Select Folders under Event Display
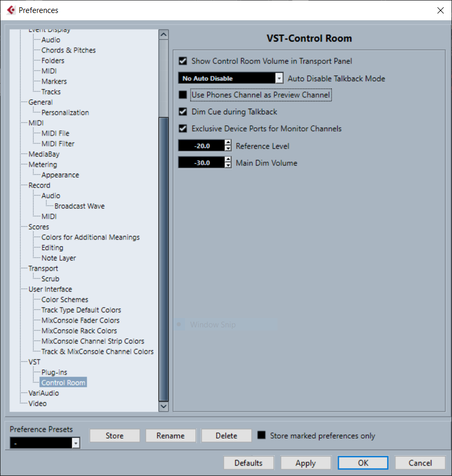This screenshot has height=476, width=452. [x=53, y=60]
